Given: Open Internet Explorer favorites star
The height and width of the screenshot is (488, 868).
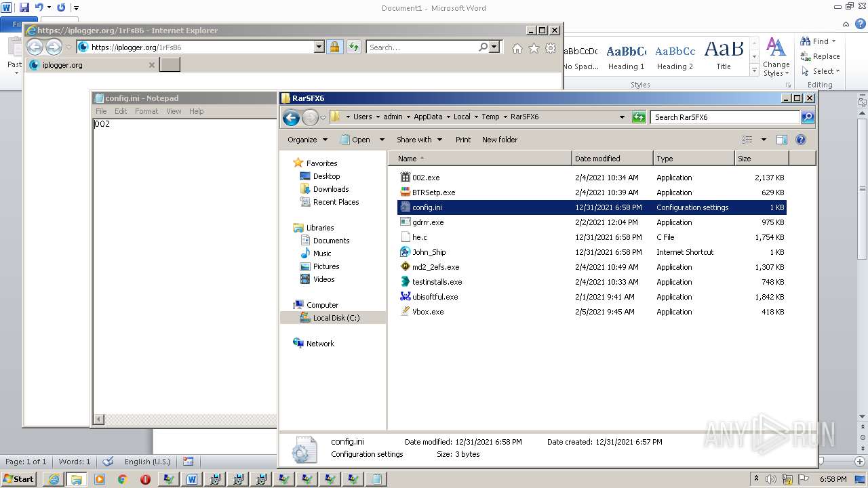Looking at the screenshot, I should (x=534, y=48).
